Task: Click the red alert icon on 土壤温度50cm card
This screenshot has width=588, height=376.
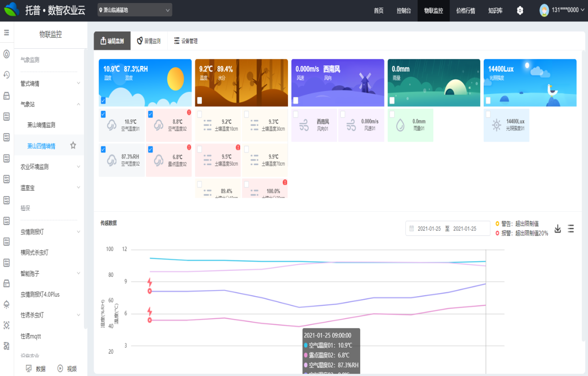Action: 238,147
